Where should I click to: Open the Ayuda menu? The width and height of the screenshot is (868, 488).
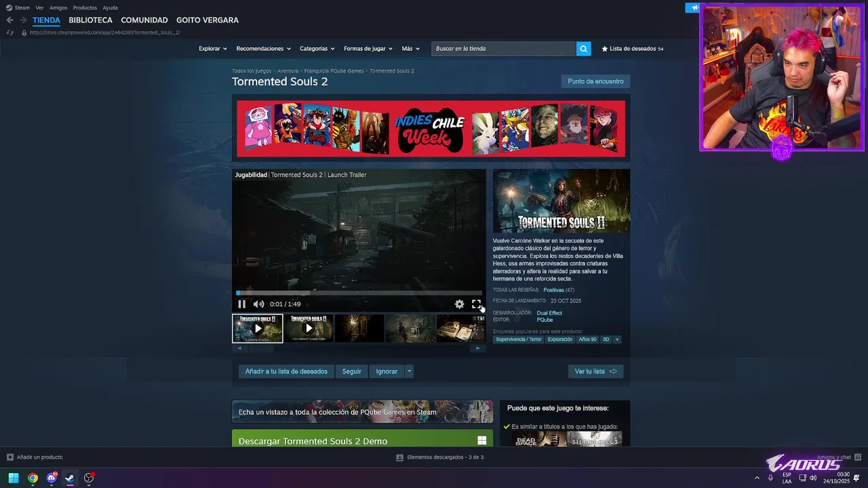110,7
